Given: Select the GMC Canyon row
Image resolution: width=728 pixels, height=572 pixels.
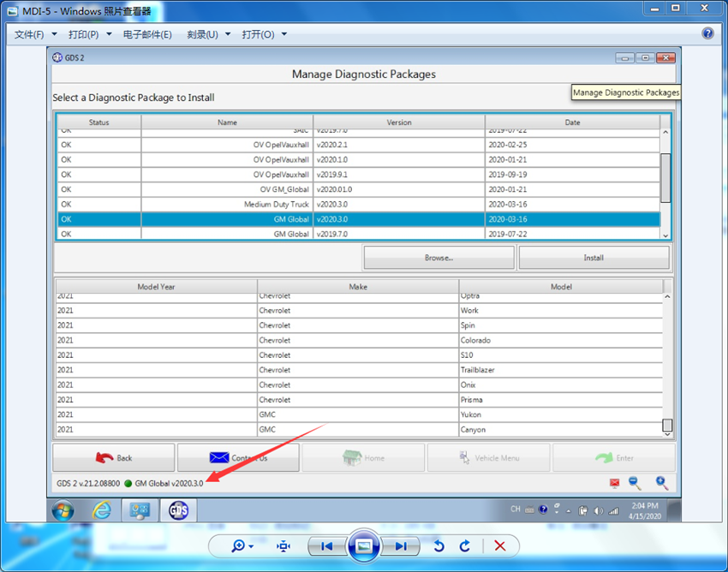Looking at the screenshot, I should pos(360,430).
